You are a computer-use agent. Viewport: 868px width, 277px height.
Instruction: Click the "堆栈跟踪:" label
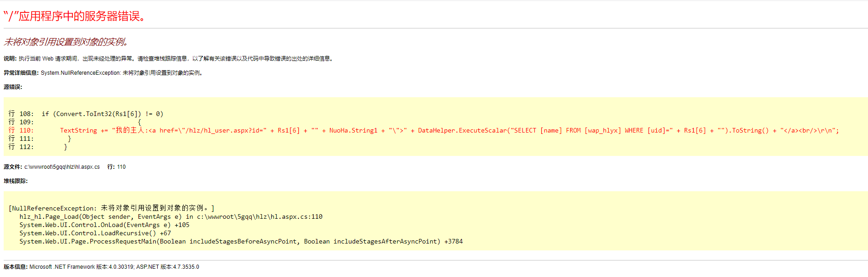pos(16,181)
